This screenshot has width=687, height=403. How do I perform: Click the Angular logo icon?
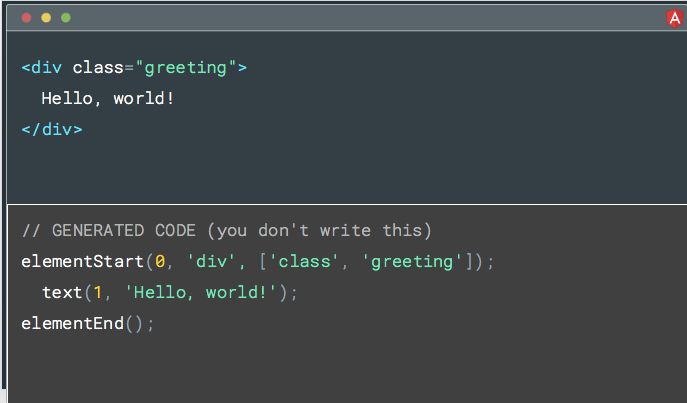click(x=674, y=17)
